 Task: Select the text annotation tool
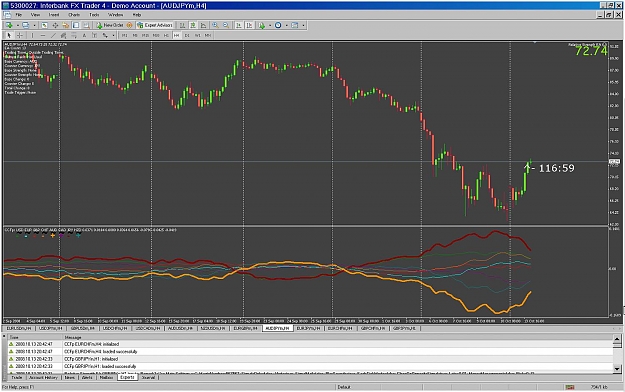(x=84, y=35)
